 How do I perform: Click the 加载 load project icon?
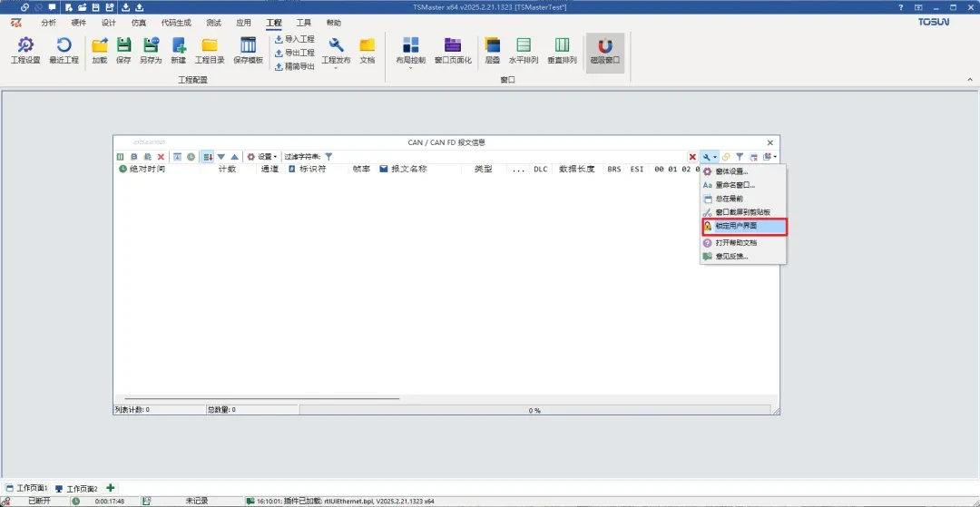100,50
